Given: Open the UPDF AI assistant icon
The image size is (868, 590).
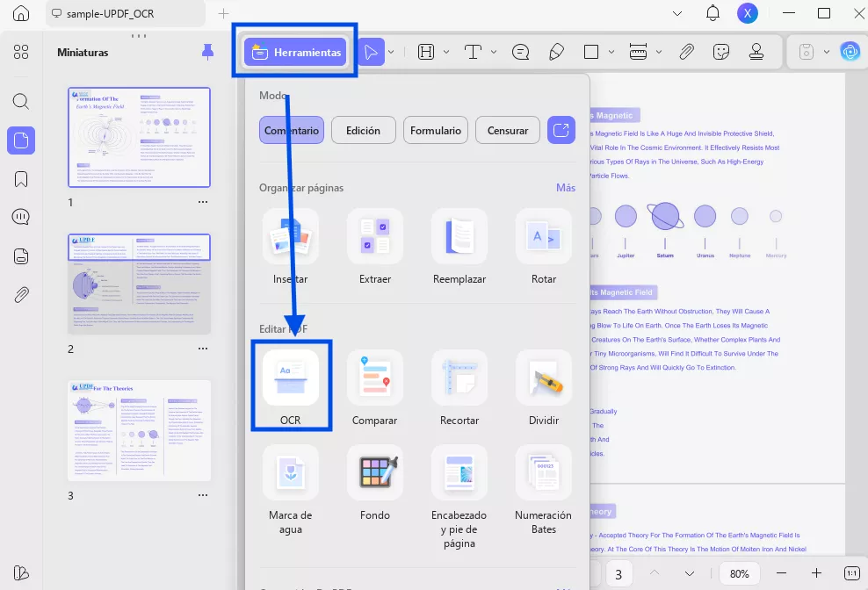Looking at the screenshot, I should (x=850, y=52).
